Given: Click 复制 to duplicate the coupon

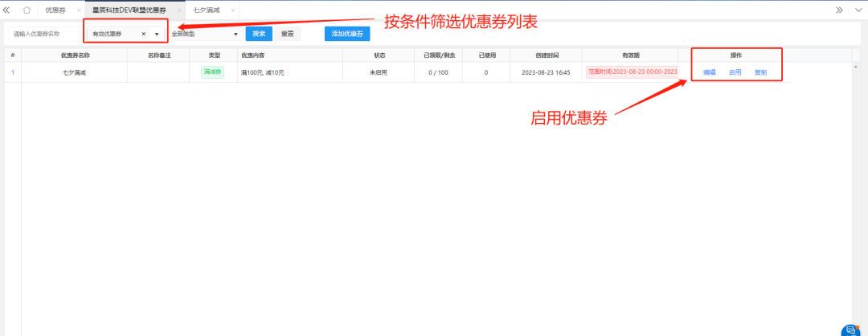Looking at the screenshot, I should point(760,72).
